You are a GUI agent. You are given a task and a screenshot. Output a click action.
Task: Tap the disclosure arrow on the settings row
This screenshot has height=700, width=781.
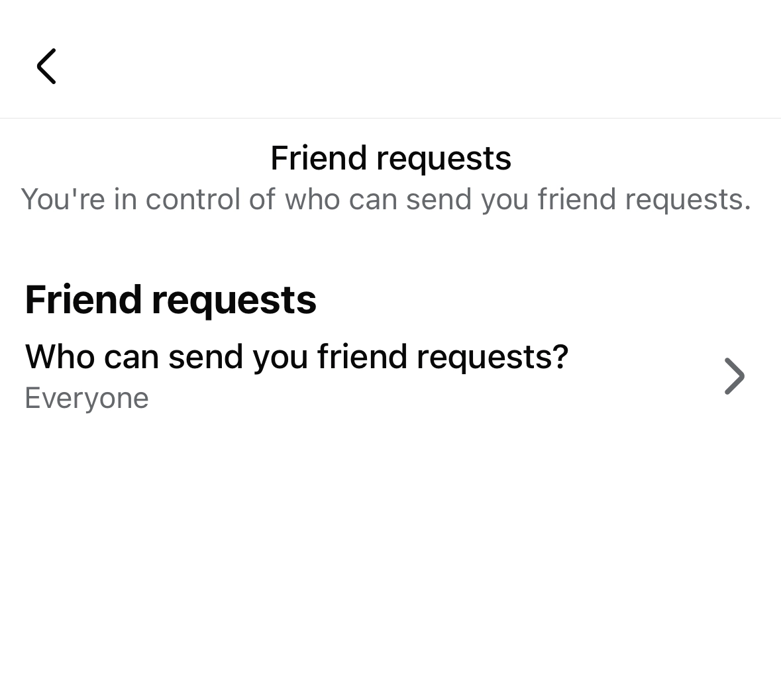tap(734, 376)
